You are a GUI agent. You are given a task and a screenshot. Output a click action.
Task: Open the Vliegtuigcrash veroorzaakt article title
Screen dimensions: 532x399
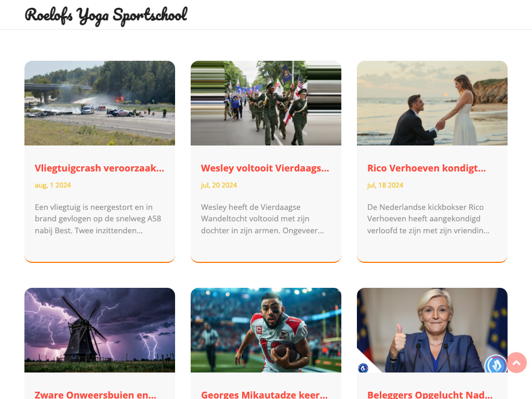click(x=99, y=168)
